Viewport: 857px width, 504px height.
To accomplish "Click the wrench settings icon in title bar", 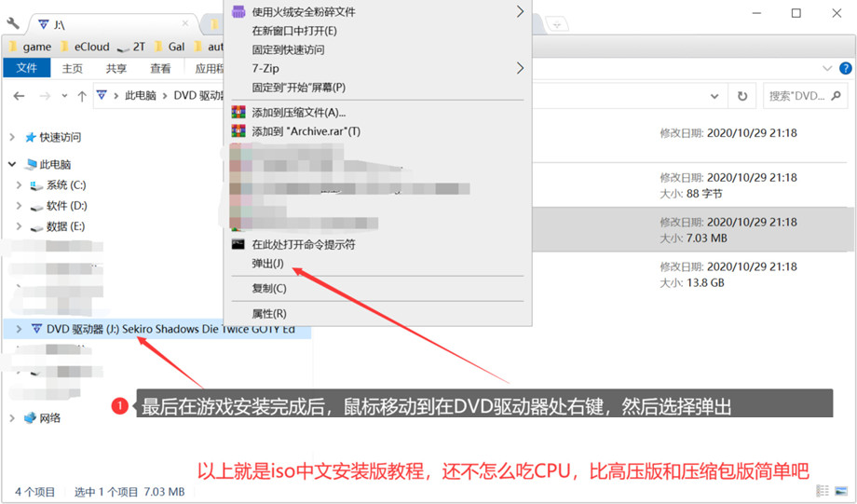I will click(x=13, y=23).
